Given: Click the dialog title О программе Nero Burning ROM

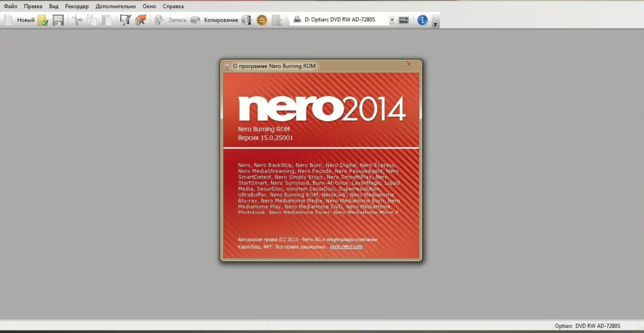Looking at the screenshot, I should pyautogui.click(x=274, y=66).
